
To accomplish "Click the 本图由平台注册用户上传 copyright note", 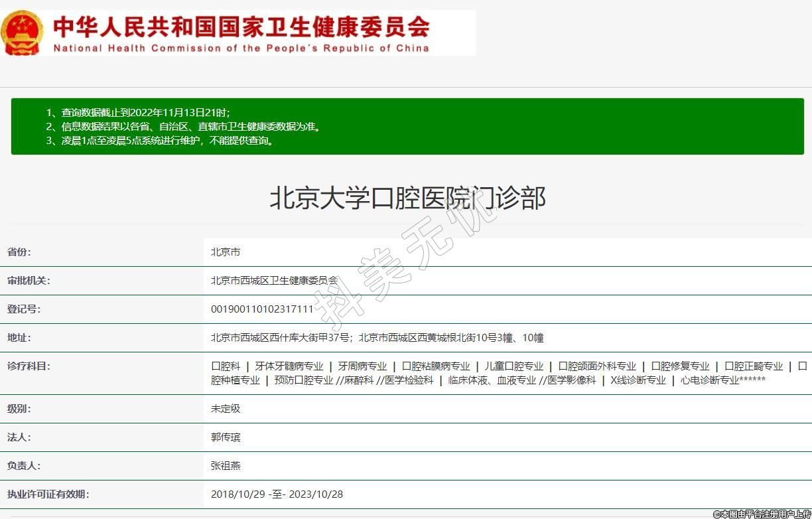I will pos(762,514).
